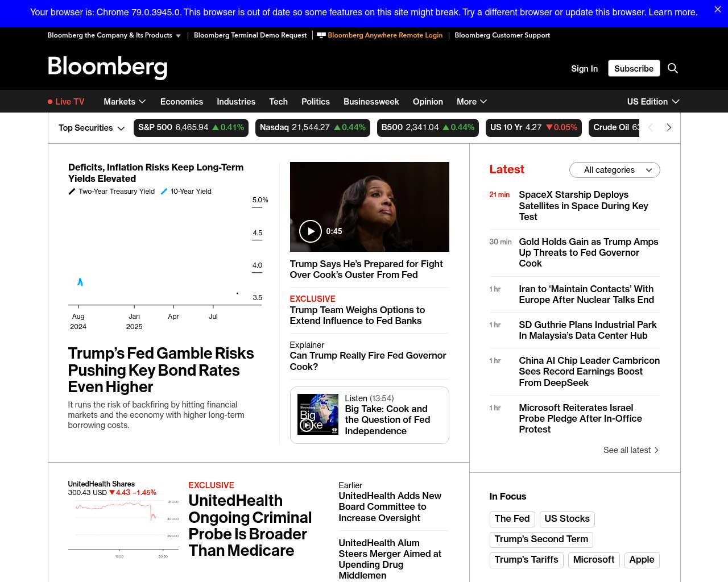
Task: Open Bloomberg Terminal Demo Request
Action: [x=250, y=35]
